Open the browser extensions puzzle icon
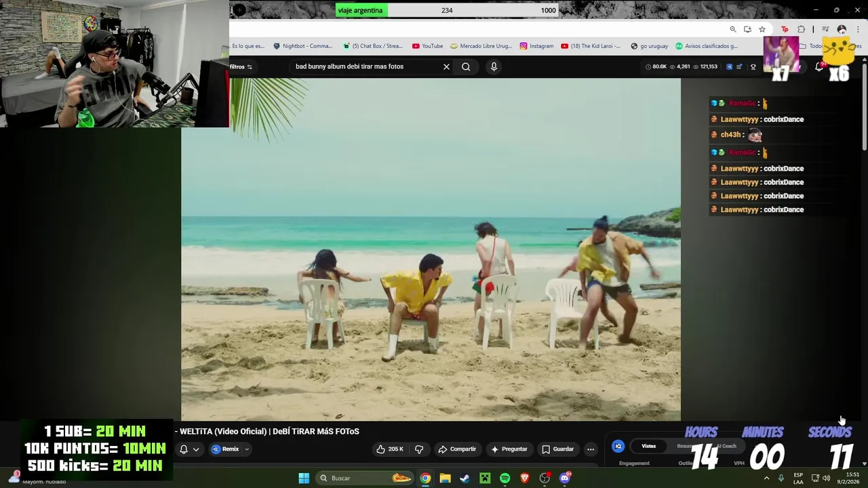Viewport: 868px width, 488px height. pos(802,29)
